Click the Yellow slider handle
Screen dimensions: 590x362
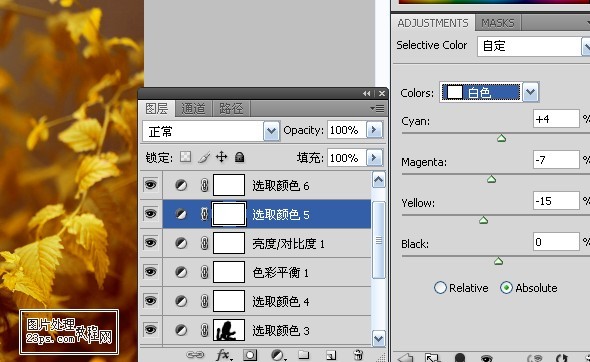[x=484, y=220]
